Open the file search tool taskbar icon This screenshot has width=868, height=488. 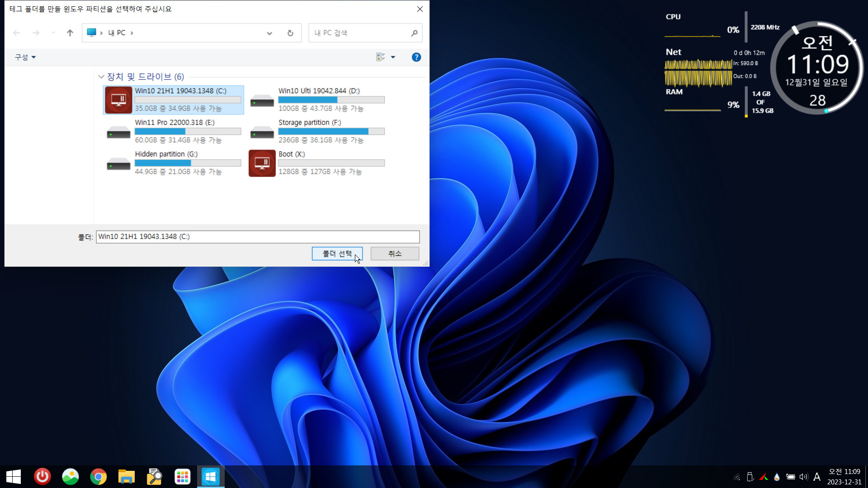point(155,477)
